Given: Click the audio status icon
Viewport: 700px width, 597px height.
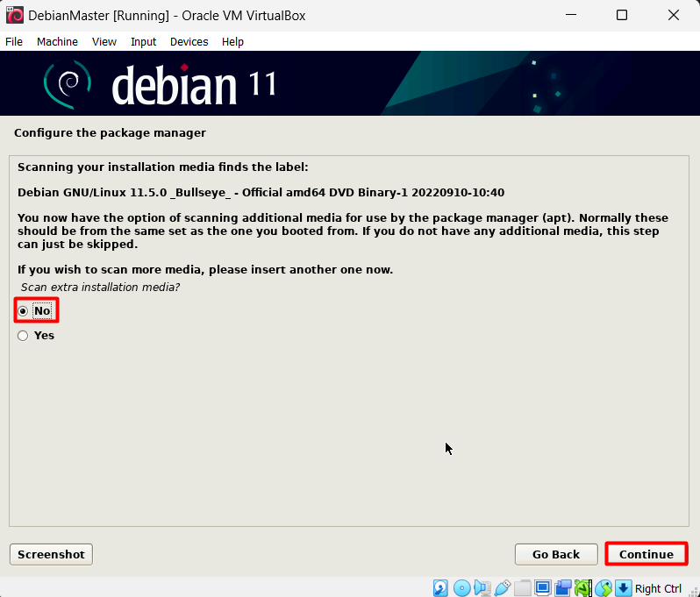Looking at the screenshot, I should click(482, 588).
